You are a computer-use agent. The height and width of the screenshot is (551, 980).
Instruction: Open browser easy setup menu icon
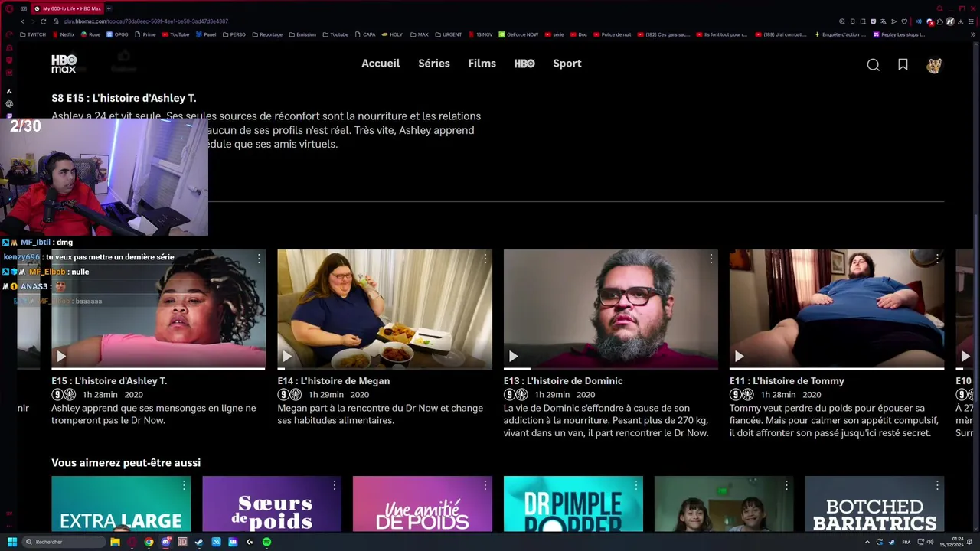pyautogui.click(x=971, y=21)
